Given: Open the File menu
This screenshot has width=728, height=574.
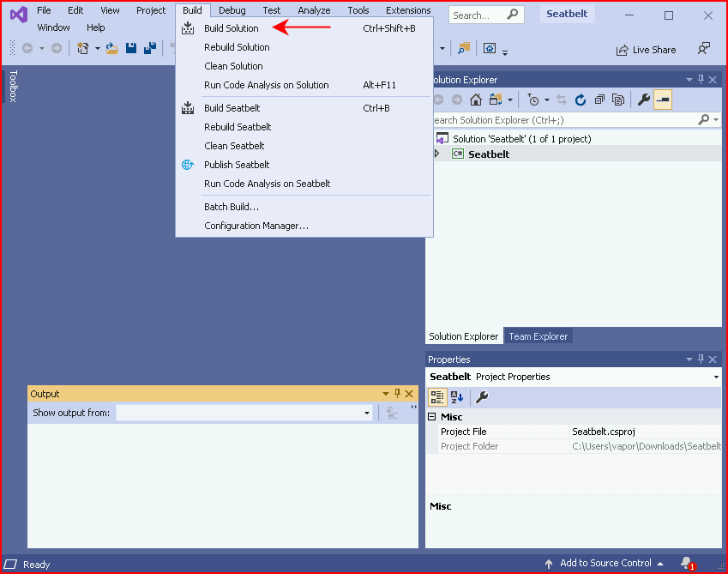Looking at the screenshot, I should (x=44, y=10).
